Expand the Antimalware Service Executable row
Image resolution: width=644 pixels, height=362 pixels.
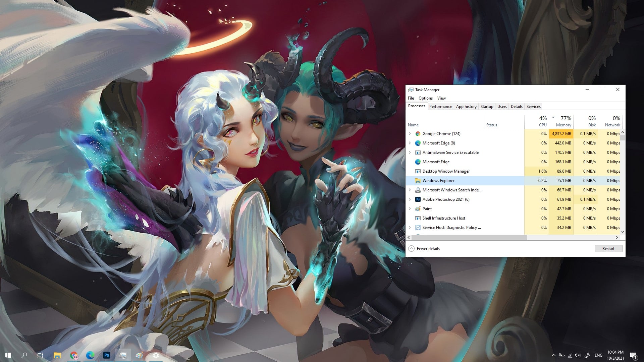410,153
